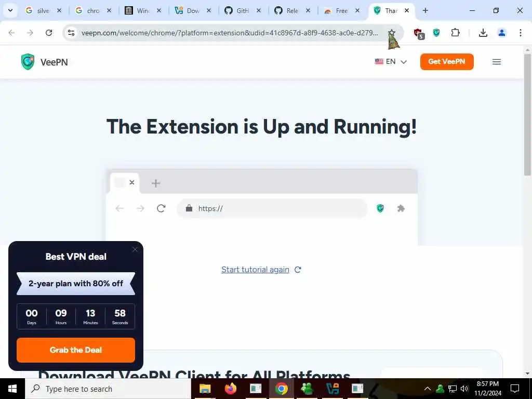The width and height of the screenshot is (532, 399).
Task: Open the VeePN shield extension in toolbar
Action: (436, 33)
